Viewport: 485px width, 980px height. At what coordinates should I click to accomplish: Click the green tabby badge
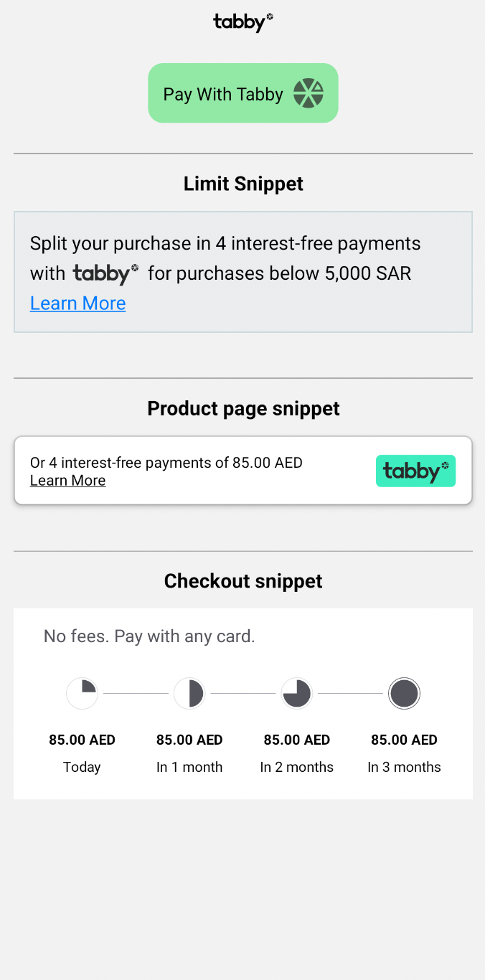pyautogui.click(x=415, y=471)
